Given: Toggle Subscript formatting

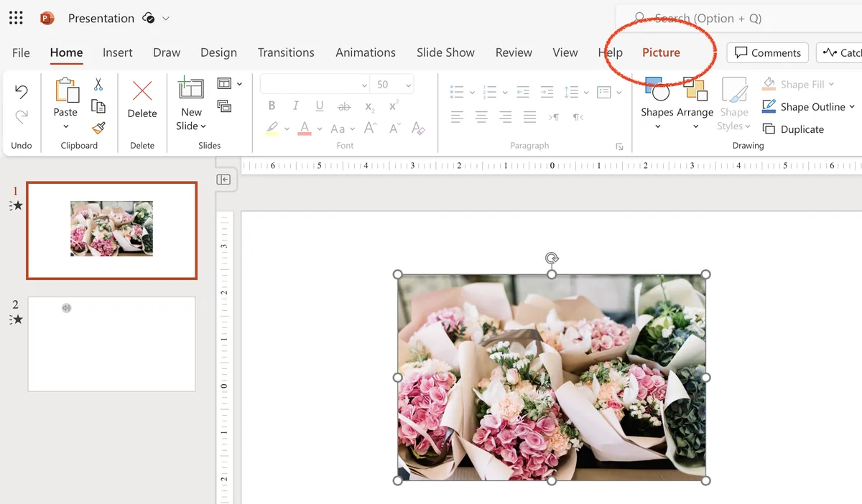Looking at the screenshot, I should [369, 107].
